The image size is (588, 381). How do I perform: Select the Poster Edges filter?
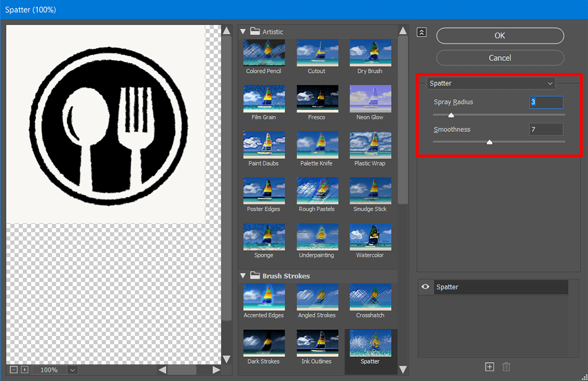click(264, 191)
